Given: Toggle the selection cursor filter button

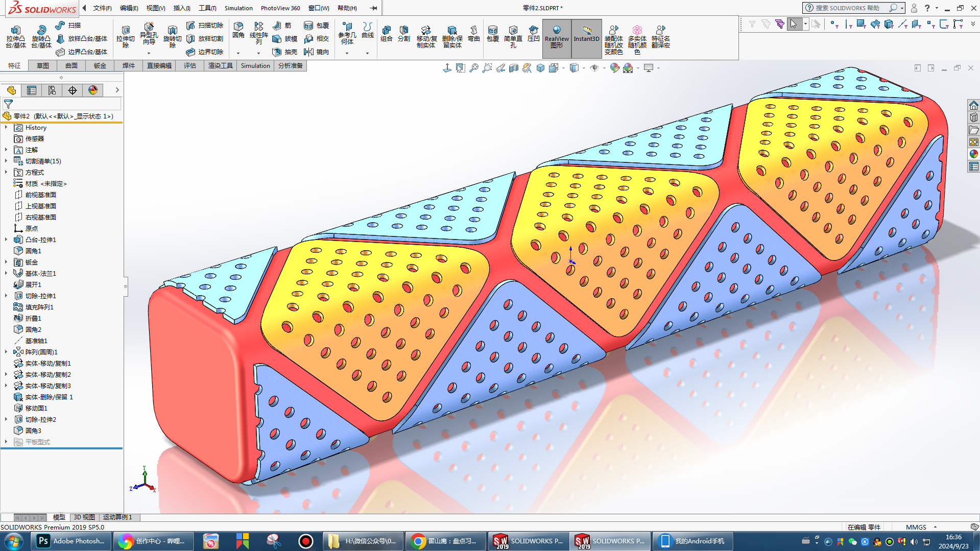Looking at the screenshot, I should tap(794, 24).
